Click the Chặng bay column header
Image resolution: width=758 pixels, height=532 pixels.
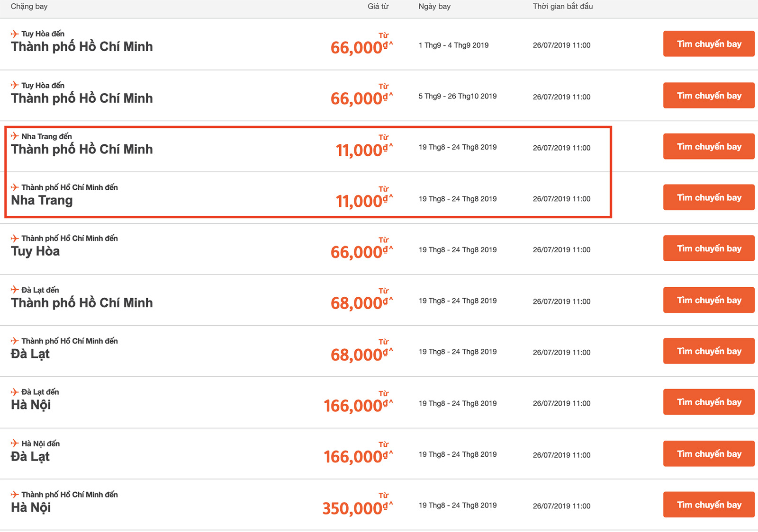pyautogui.click(x=29, y=7)
